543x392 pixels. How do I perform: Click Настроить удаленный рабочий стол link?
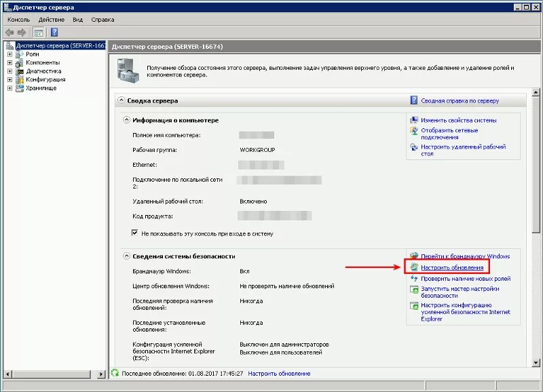[x=463, y=150]
